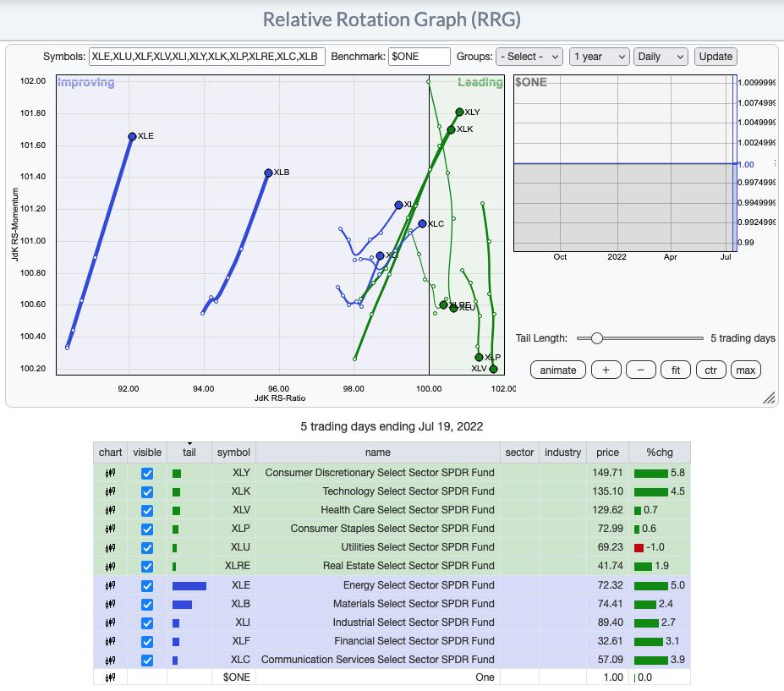Click the fit button
784x691 pixels.
coord(676,370)
